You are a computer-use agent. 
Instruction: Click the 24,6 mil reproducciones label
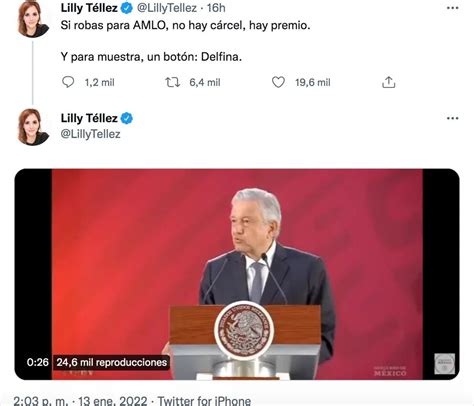(112, 362)
